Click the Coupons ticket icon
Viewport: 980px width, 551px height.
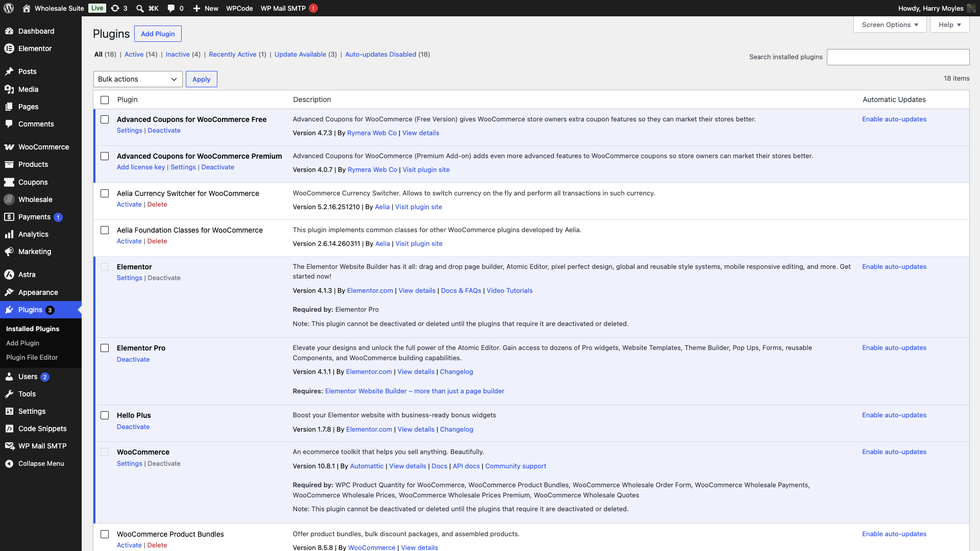9,182
